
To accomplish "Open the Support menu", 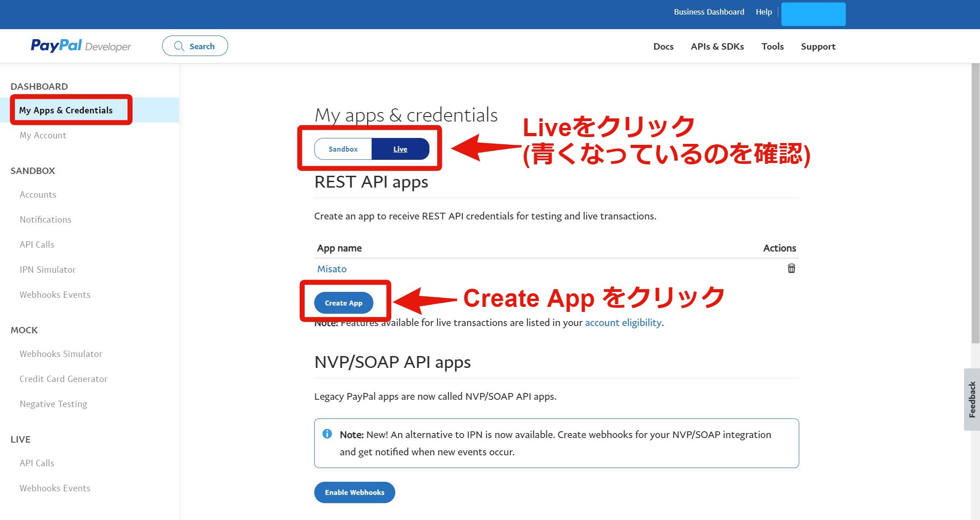I will 818,46.
